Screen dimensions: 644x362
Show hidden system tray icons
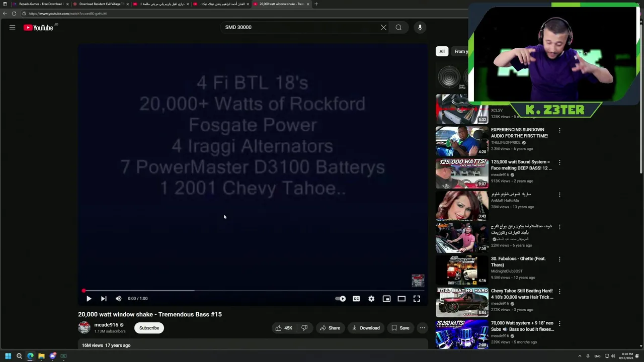[x=580, y=356]
